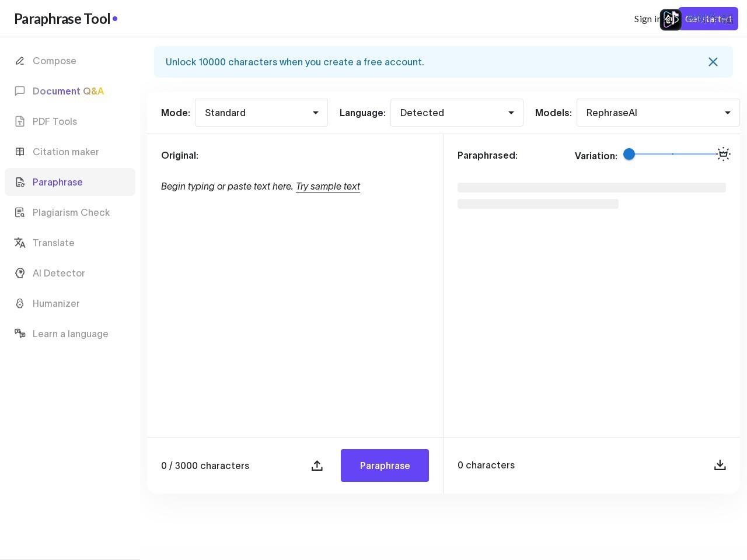Click the 'Paraphrased:' heading
Screen dimensions: 747x560
487,155
